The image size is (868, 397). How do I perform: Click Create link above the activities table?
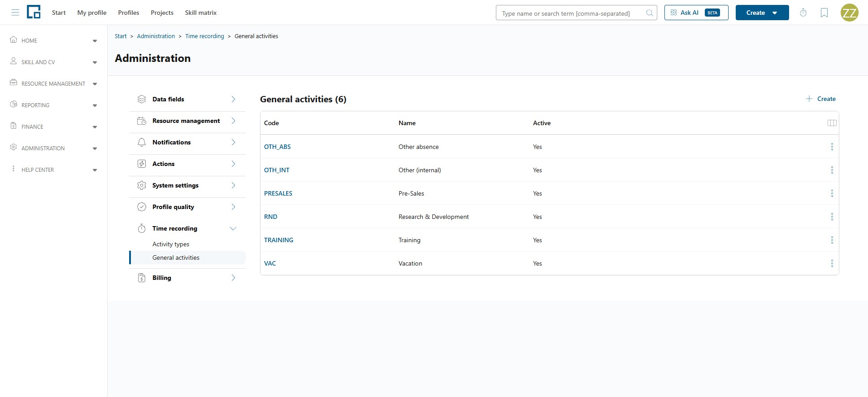820,99
